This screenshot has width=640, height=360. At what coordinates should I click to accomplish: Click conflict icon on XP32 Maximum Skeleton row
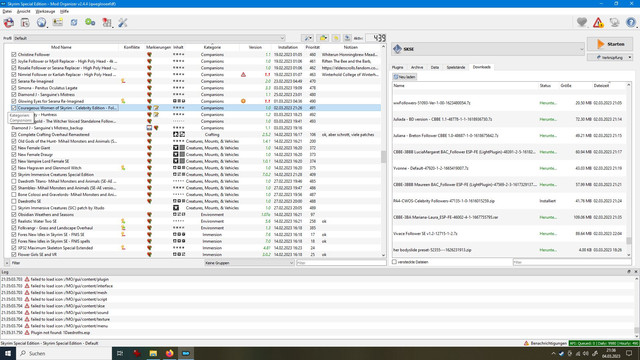(x=123, y=248)
